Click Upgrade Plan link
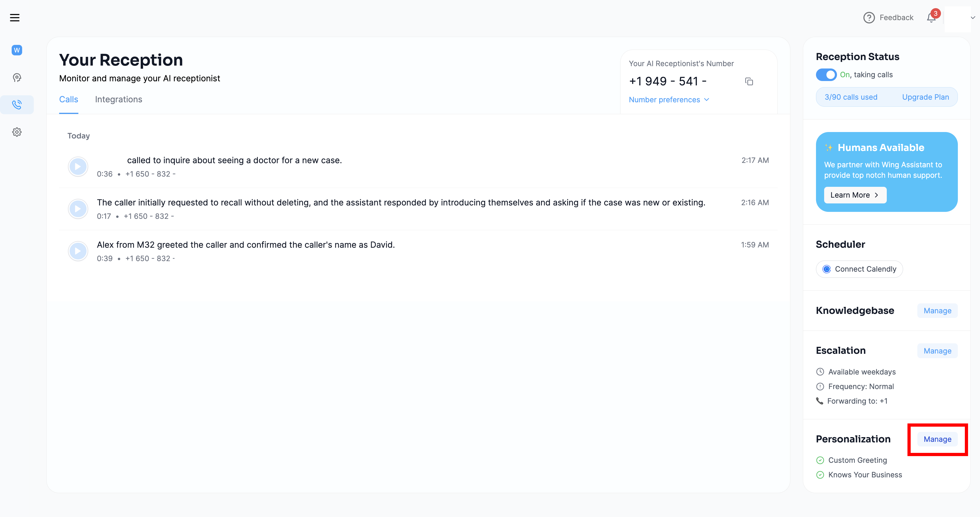The height and width of the screenshot is (517, 980). point(925,97)
